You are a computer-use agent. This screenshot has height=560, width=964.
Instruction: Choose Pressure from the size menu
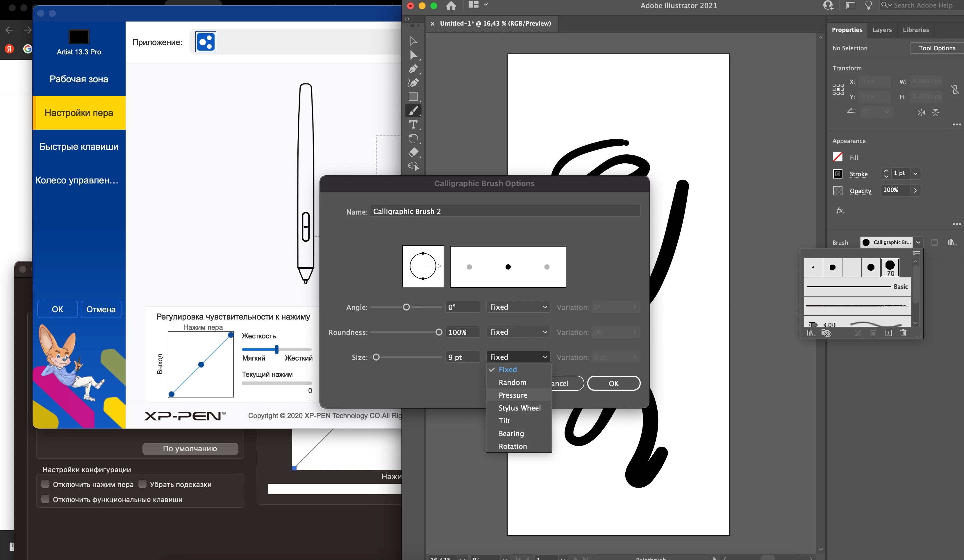click(513, 395)
